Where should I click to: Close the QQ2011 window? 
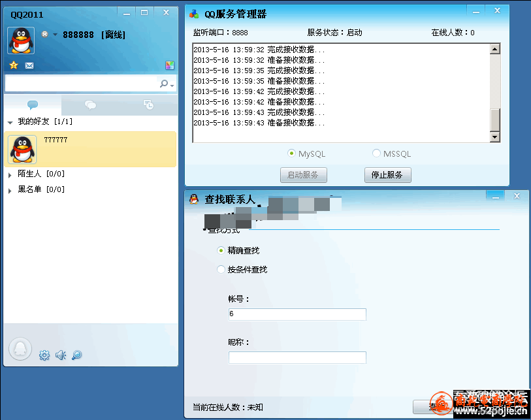[x=166, y=12]
